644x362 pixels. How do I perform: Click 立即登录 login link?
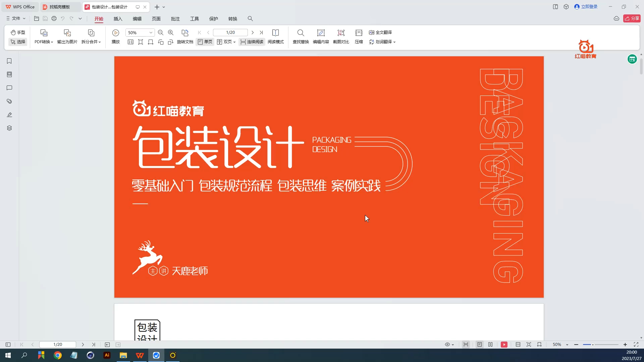[586, 7]
